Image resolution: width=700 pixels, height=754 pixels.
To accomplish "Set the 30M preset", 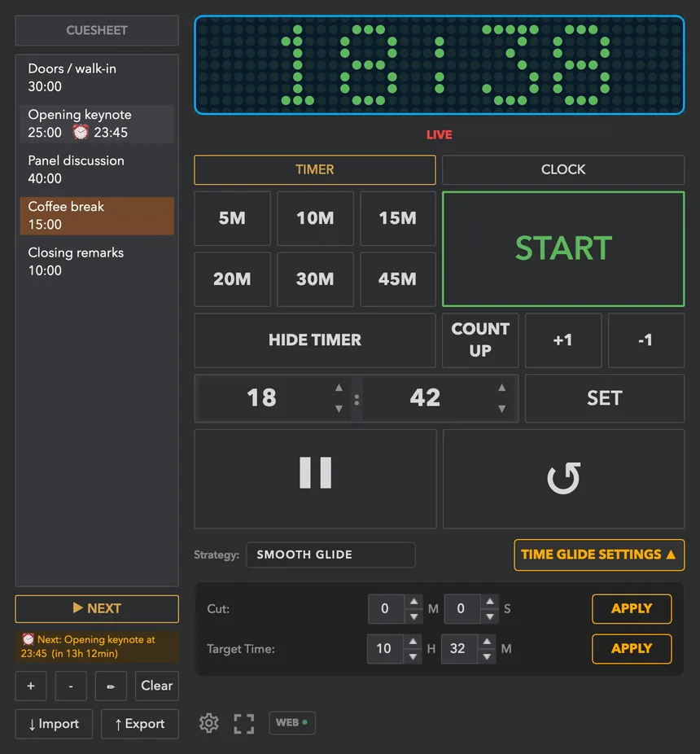I will click(x=315, y=279).
